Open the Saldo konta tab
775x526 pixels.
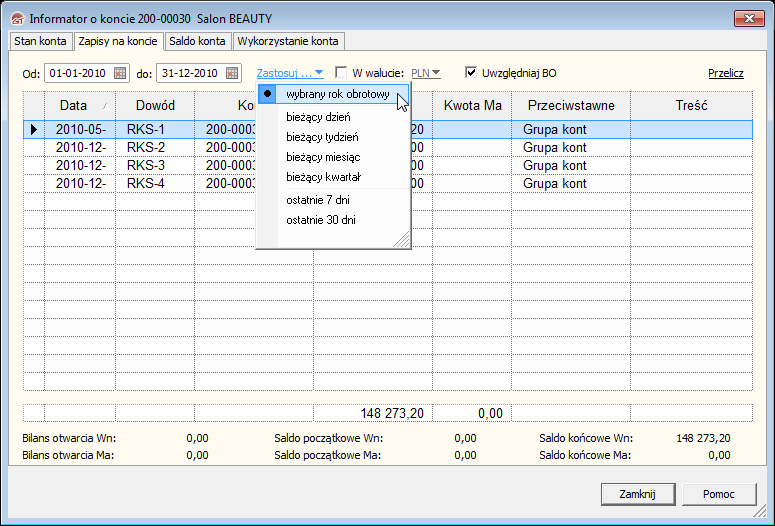pos(196,41)
